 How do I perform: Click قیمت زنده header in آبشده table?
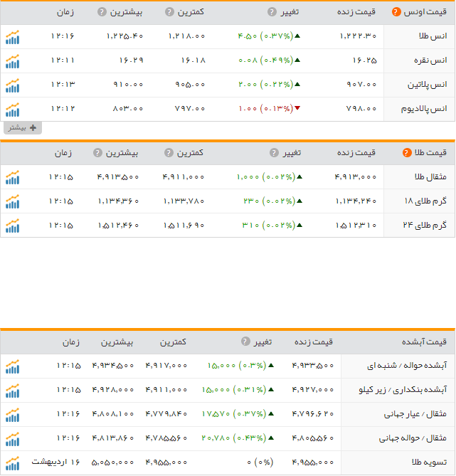pos(314,342)
